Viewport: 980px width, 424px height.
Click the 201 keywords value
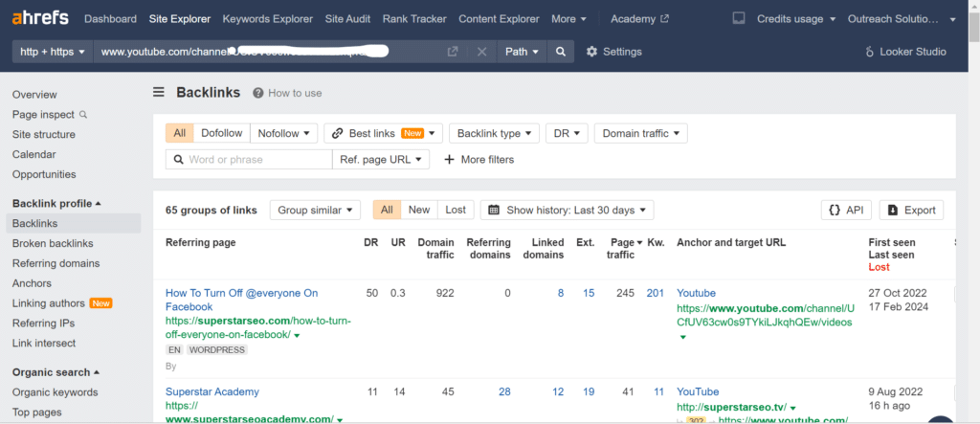click(655, 293)
